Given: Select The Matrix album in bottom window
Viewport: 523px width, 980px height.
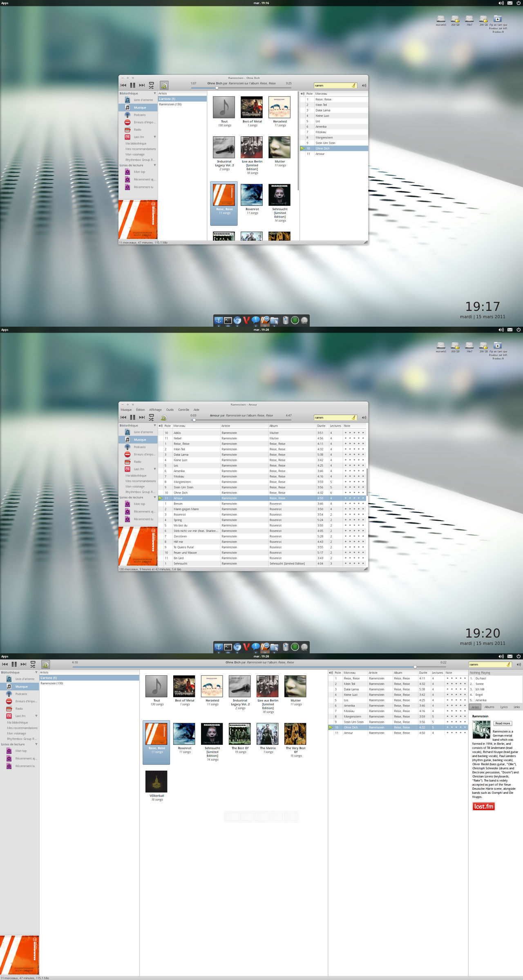Looking at the screenshot, I should (x=268, y=738).
